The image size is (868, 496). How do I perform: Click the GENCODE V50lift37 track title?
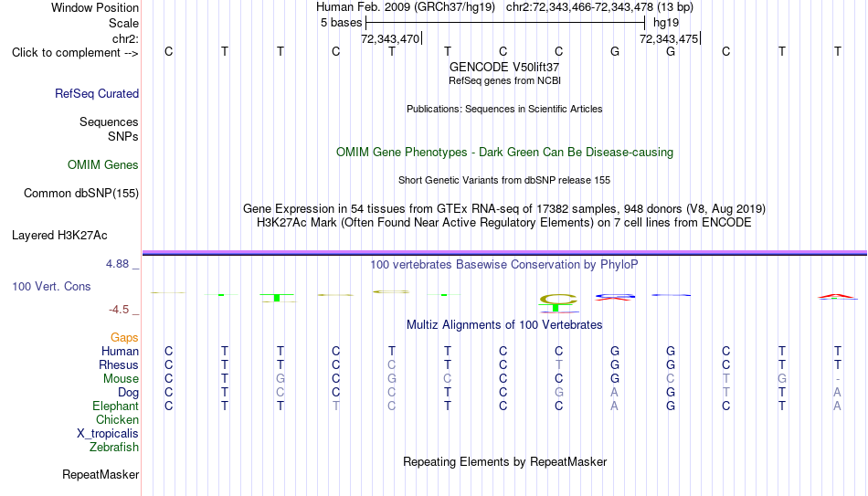click(504, 67)
